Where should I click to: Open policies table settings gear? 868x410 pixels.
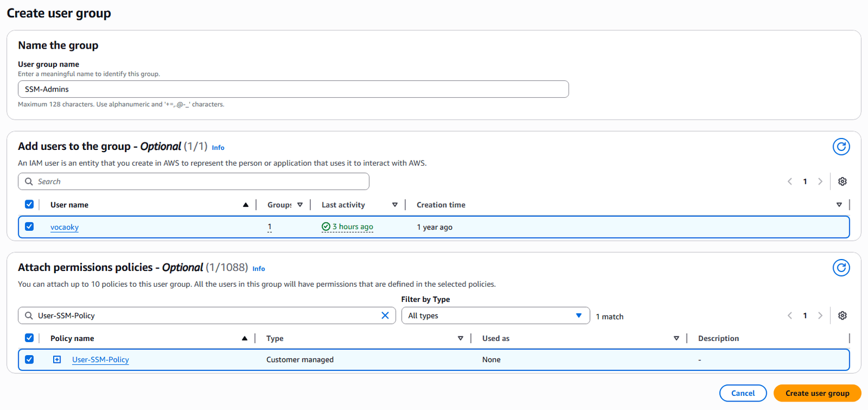coord(842,316)
